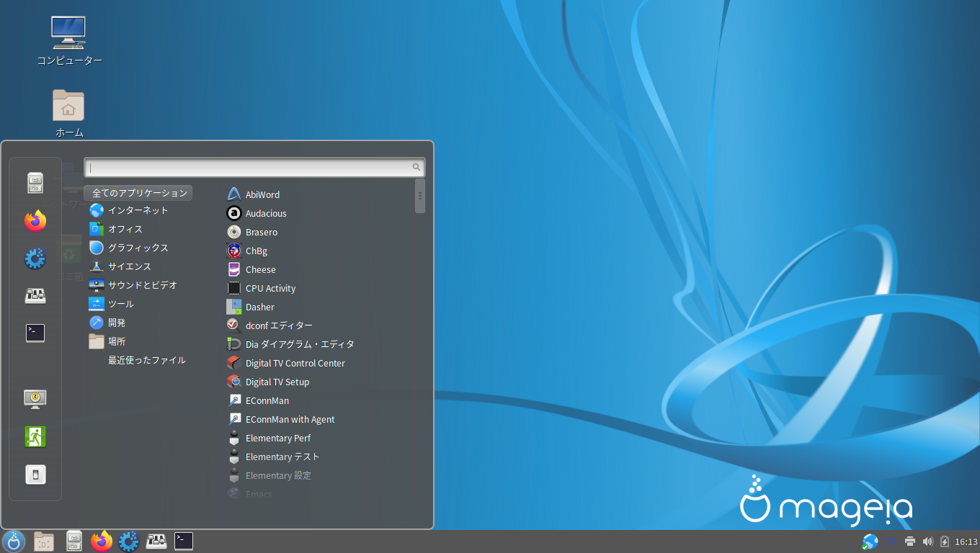This screenshot has height=553, width=980.
Task: Open the 16:13 clock applet
Action: click(966, 541)
